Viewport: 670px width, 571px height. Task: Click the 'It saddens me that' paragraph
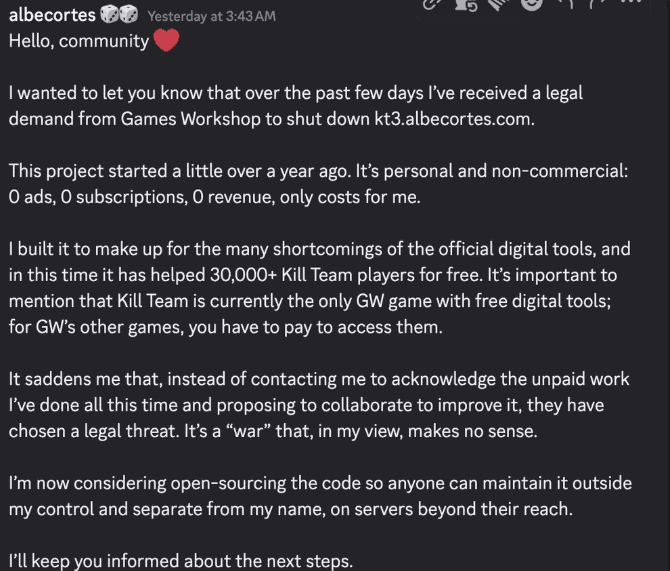[319, 405]
